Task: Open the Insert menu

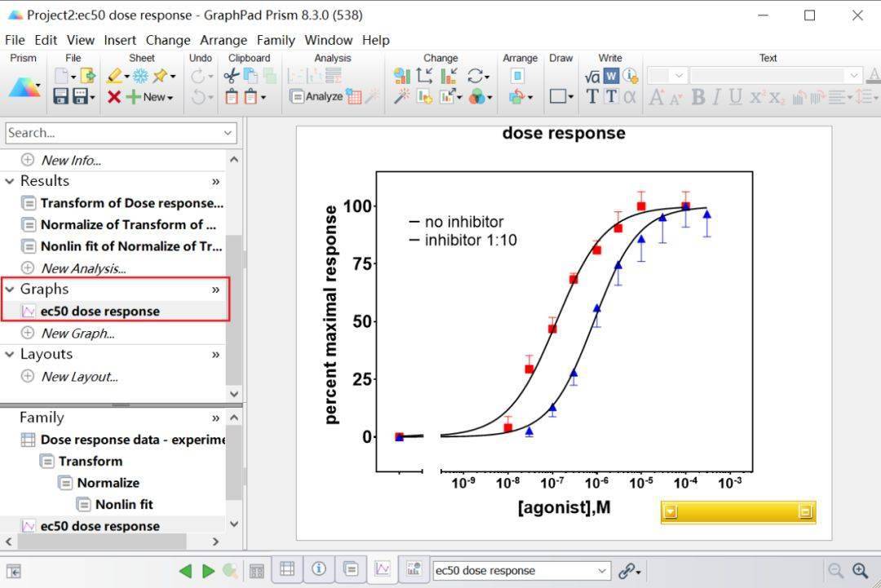Action: tap(120, 40)
